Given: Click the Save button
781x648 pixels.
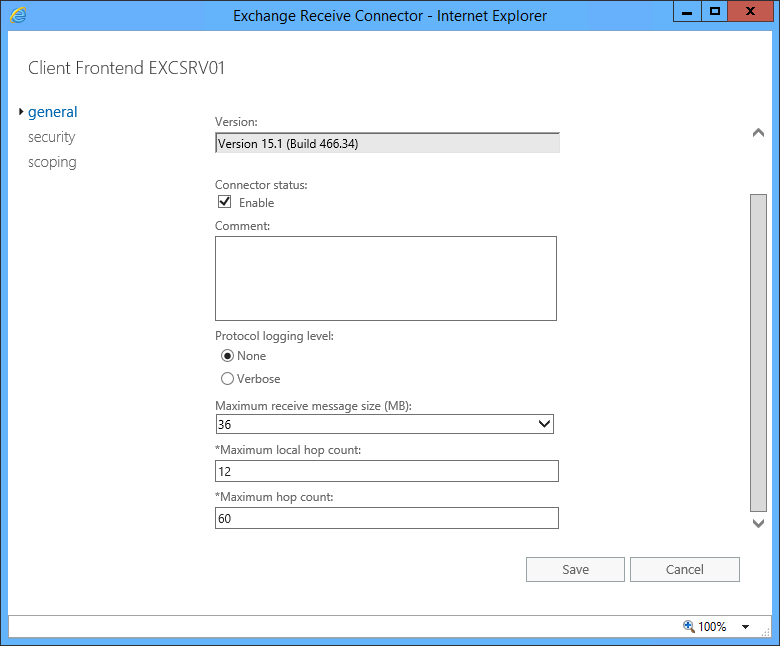Looking at the screenshot, I should coord(575,569).
